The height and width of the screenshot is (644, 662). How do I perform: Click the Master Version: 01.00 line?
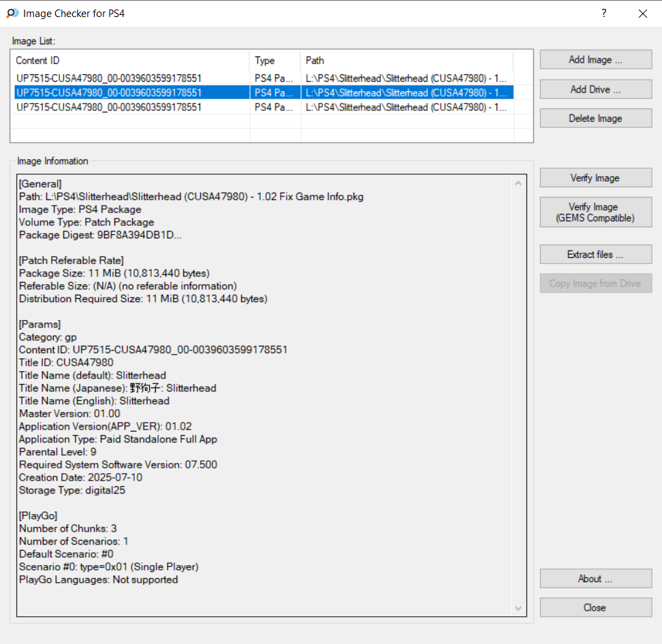(69, 414)
